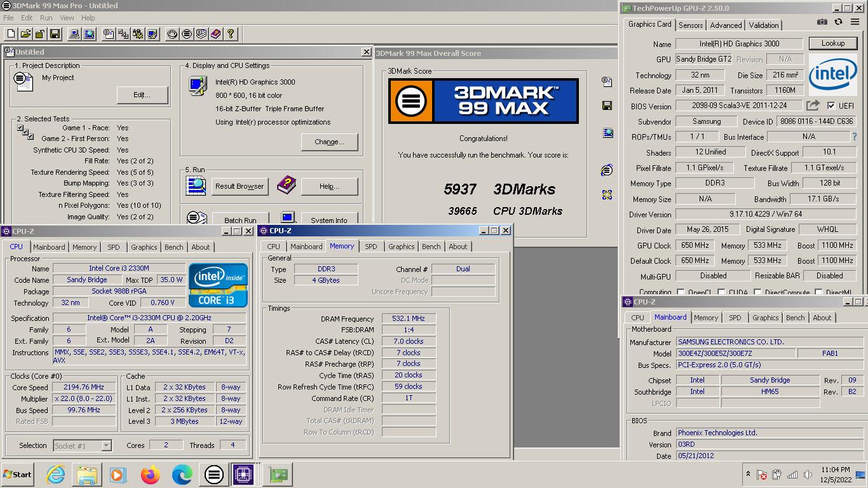Open the Help menu in 3DMark
Screen dimensions: 868x488
88,18
